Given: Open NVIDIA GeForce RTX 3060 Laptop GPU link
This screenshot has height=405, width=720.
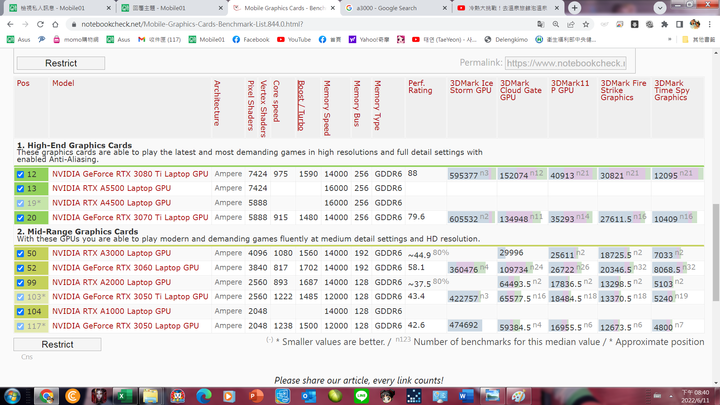Looking at the screenshot, I should click(125, 268).
